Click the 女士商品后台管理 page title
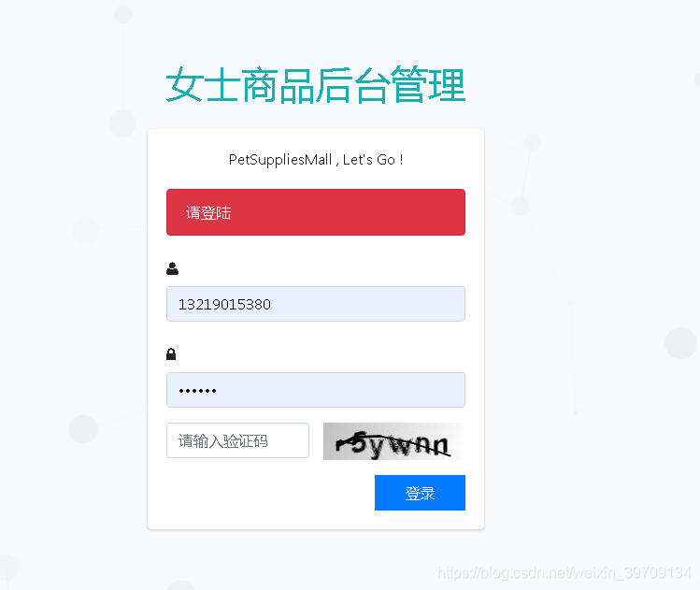 [x=316, y=85]
